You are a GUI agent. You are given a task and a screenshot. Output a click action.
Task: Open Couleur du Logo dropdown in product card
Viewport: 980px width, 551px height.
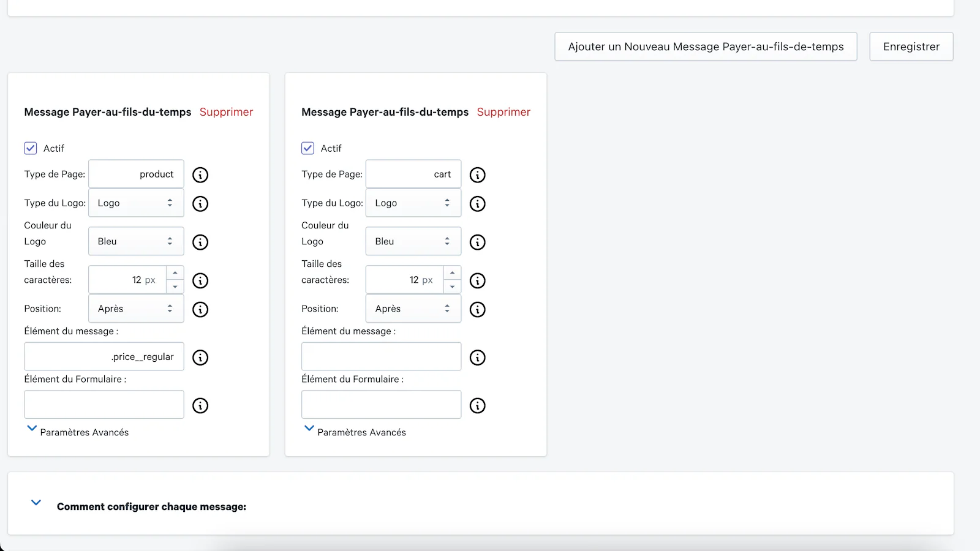(x=136, y=241)
